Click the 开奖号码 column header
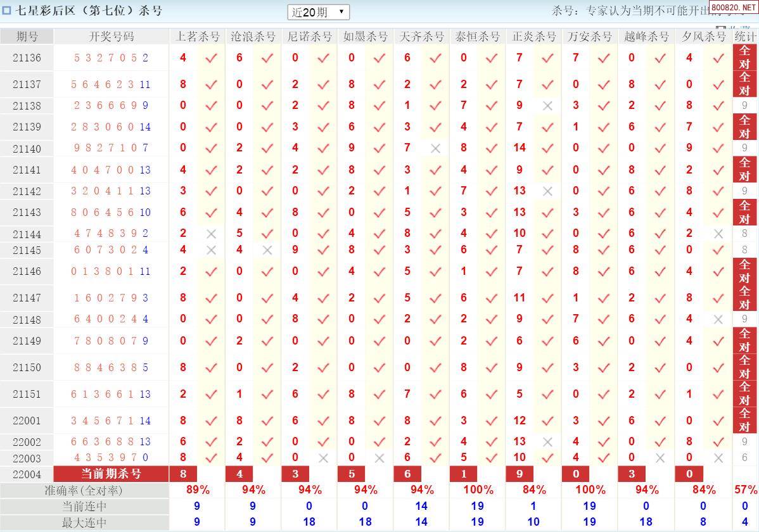Image resolution: width=759 pixels, height=532 pixels. [112, 36]
